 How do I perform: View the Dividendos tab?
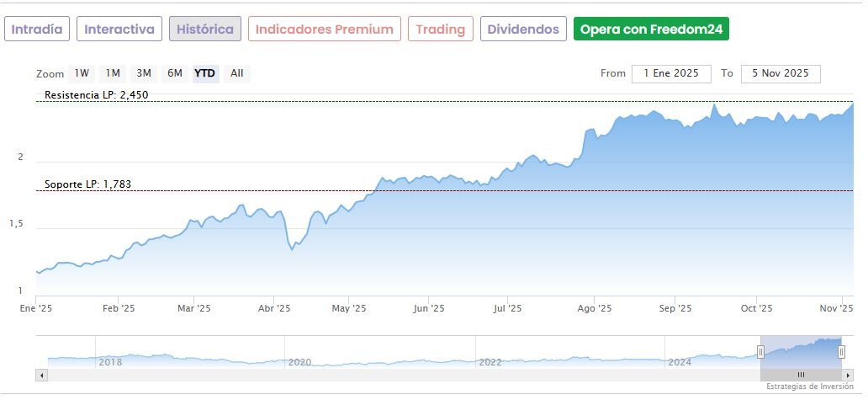tap(522, 29)
